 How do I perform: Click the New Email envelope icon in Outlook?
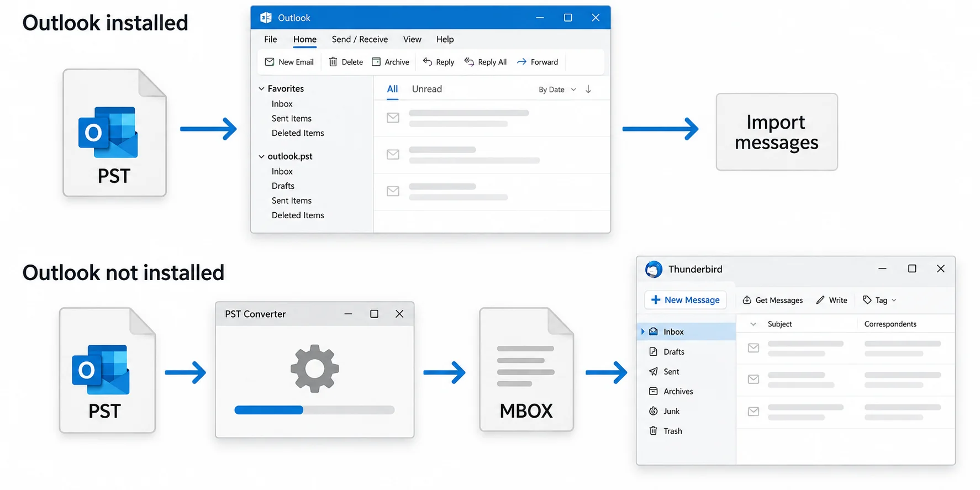pyautogui.click(x=270, y=62)
